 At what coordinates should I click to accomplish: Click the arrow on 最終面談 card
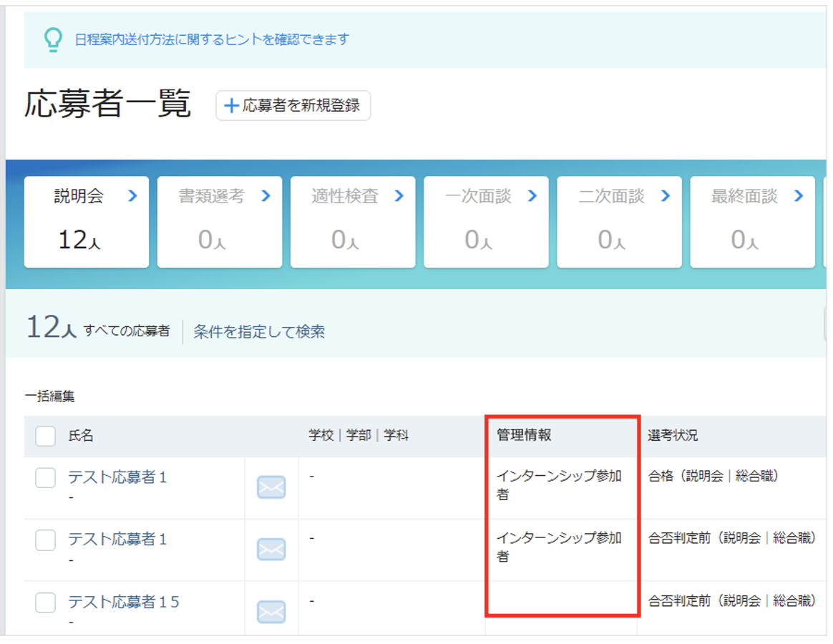[x=799, y=196]
